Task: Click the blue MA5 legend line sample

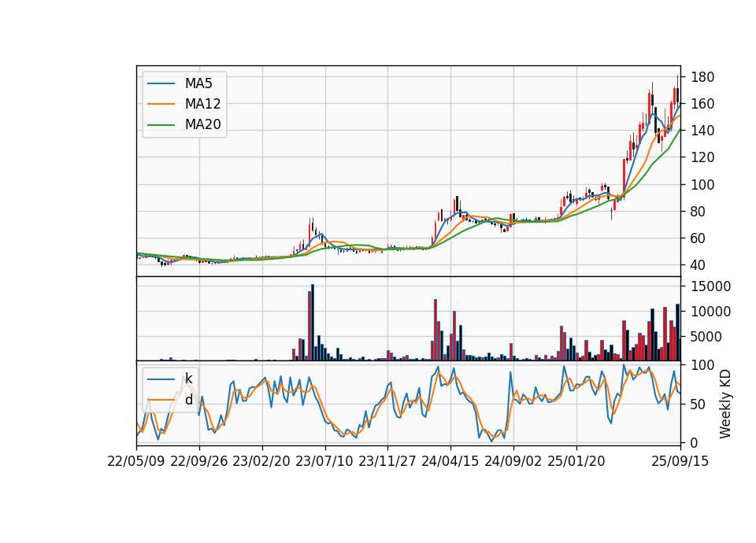Action: click(161, 84)
